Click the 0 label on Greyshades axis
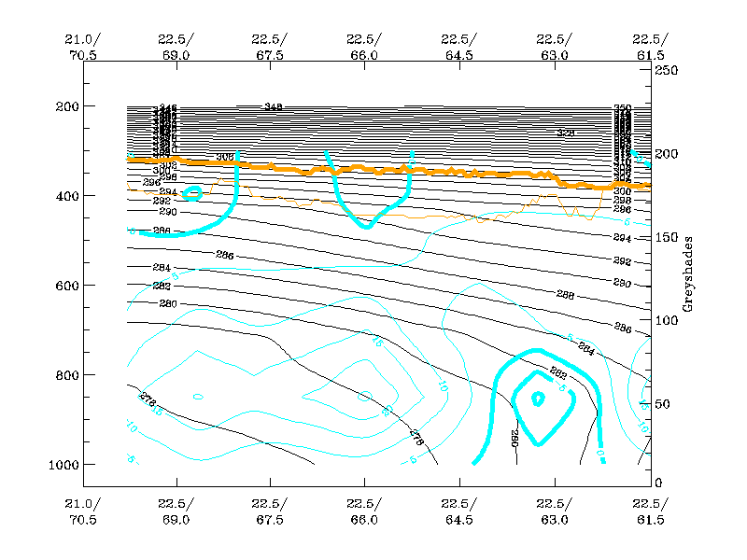The width and height of the screenshot is (747, 560). coord(659,483)
